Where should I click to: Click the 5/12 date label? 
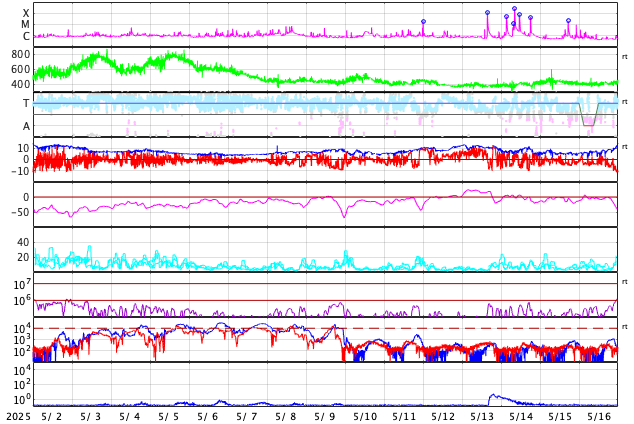click(x=443, y=416)
